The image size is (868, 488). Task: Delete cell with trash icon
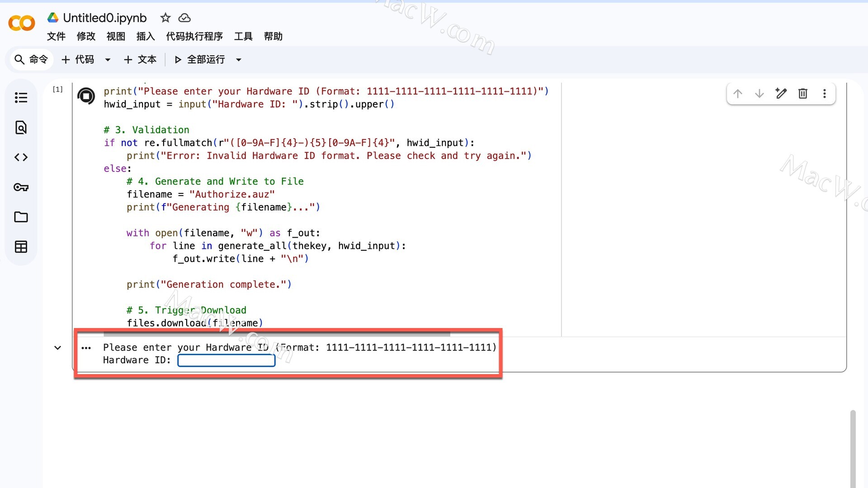point(802,94)
